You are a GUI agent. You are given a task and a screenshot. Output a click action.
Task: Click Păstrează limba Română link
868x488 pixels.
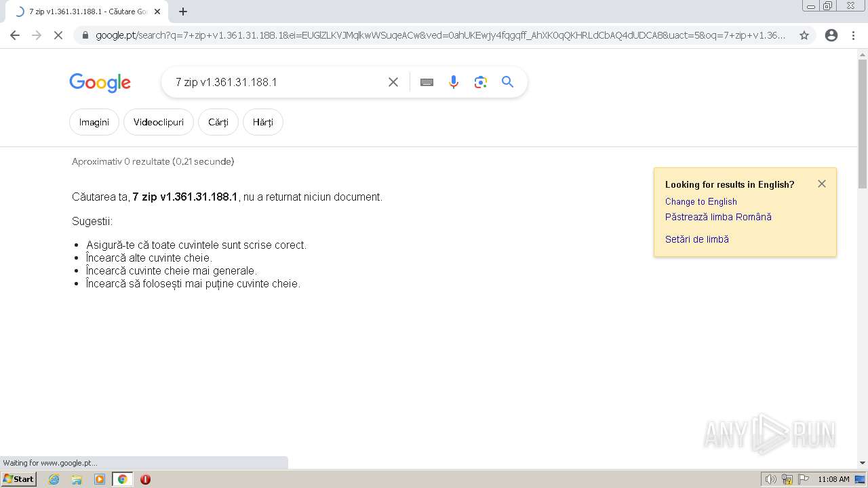pos(718,217)
